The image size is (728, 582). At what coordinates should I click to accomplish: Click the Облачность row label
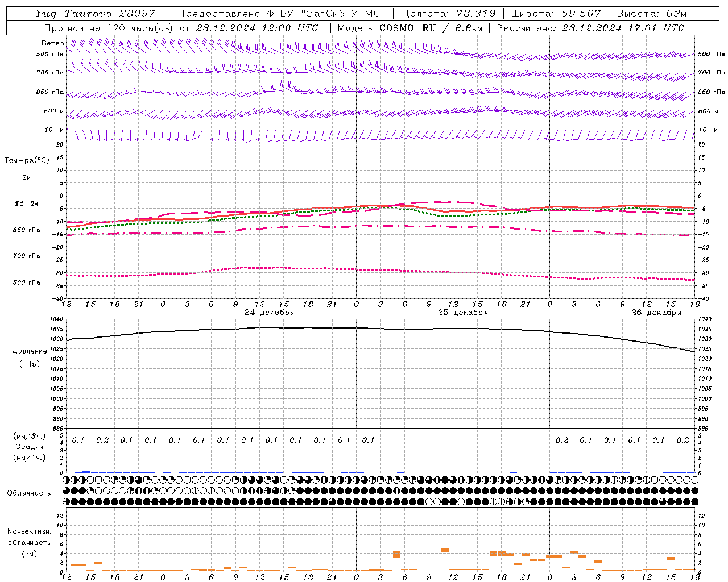[x=29, y=493]
